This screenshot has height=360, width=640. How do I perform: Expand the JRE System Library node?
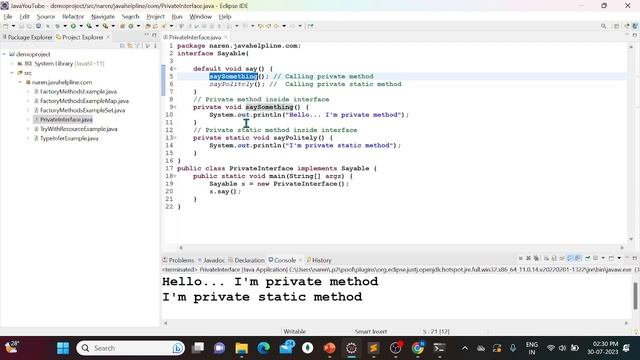tap(12, 64)
